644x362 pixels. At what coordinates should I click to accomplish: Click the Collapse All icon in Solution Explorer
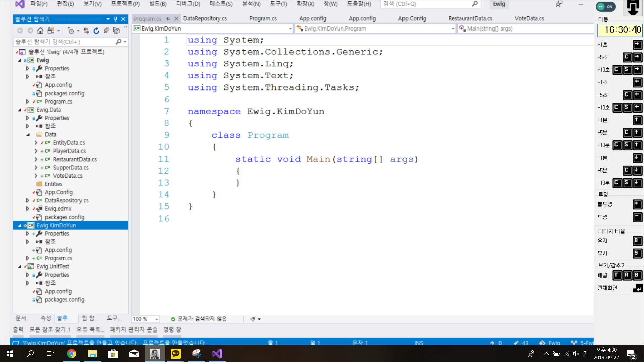pos(106,31)
